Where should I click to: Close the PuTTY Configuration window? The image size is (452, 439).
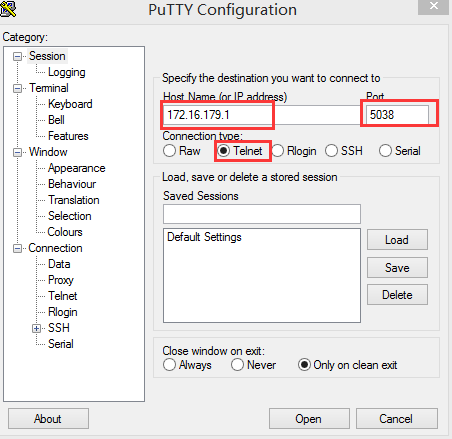433,6
